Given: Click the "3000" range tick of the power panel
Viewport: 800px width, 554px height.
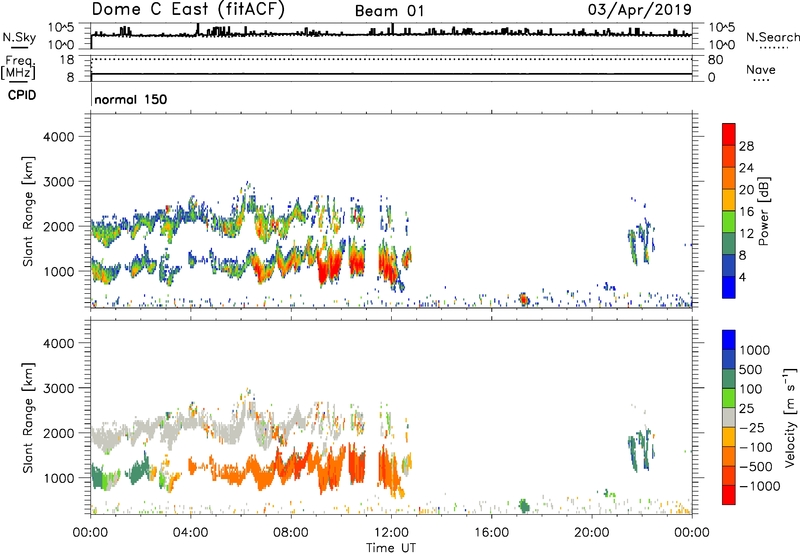Looking at the screenshot, I should pyautogui.click(x=58, y=182).
